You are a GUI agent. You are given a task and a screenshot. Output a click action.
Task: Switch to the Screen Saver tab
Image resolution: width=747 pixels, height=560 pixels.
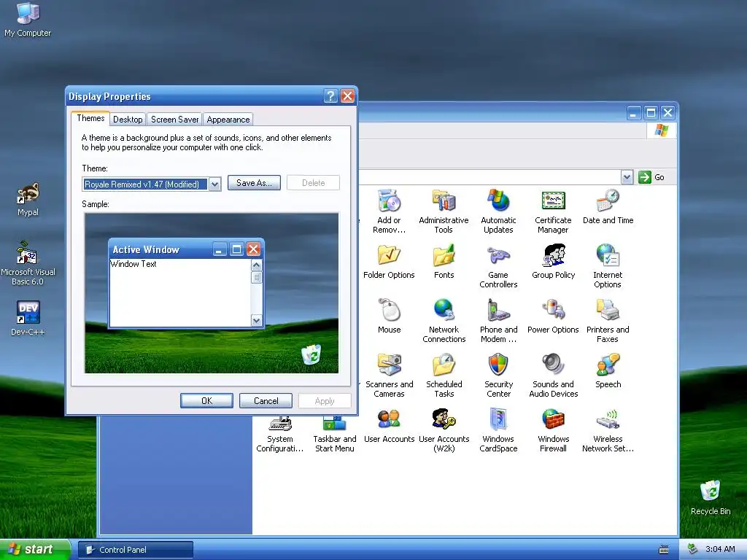point(175,120)
